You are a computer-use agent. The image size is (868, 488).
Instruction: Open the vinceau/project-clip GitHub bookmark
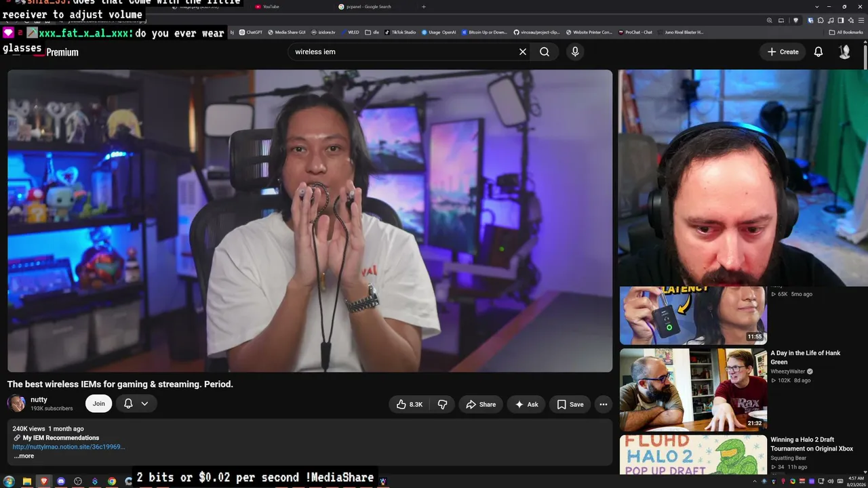[x=536, y=32]
